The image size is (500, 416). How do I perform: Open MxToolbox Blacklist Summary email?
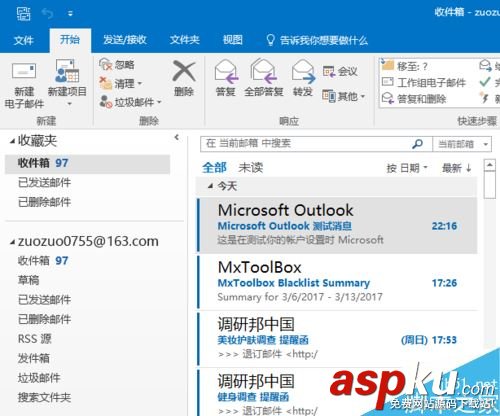[337, 282]
